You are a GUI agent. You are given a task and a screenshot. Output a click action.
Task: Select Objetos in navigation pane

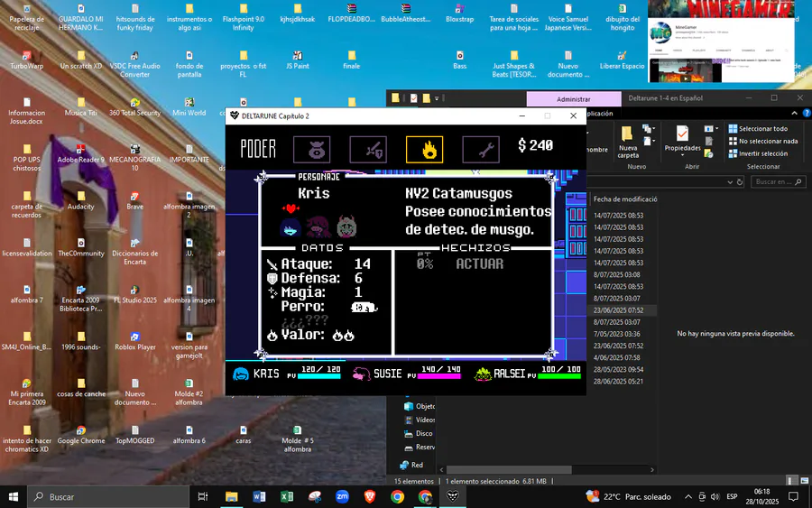(x=420, y=407)
